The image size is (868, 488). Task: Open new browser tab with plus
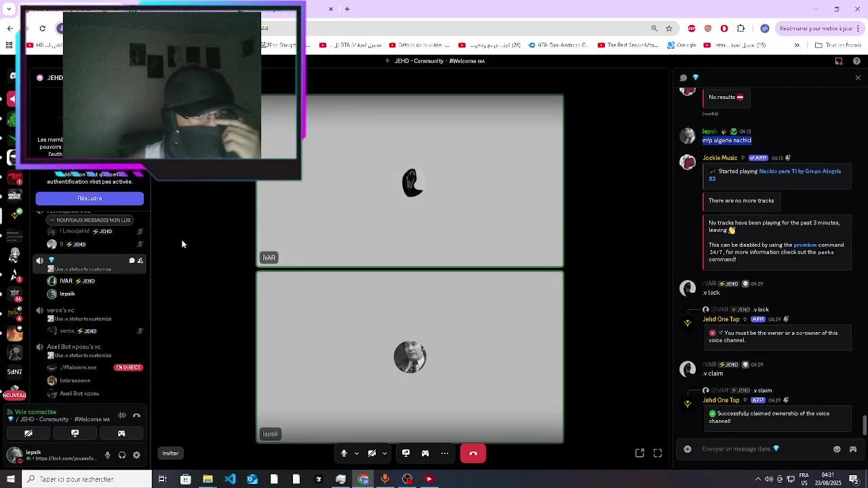point(347,9)
